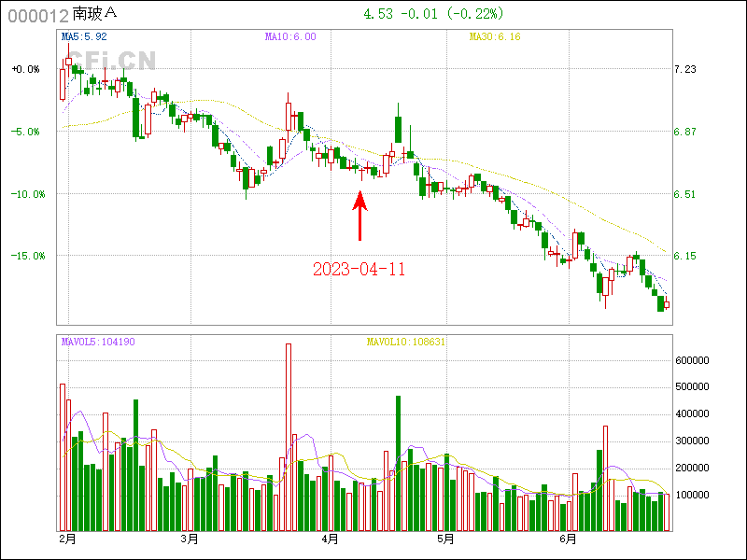747x560 pixels.
Task: Click the 600000 volume axis label
Action: pyautogui.click(x=694, y=360)
